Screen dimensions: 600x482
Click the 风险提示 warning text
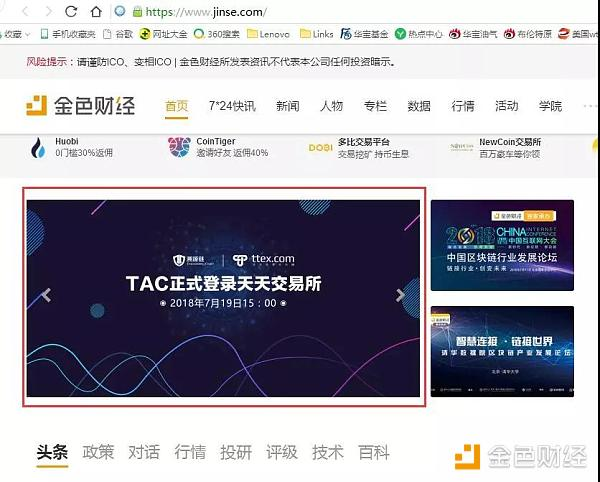click(46, 62)
